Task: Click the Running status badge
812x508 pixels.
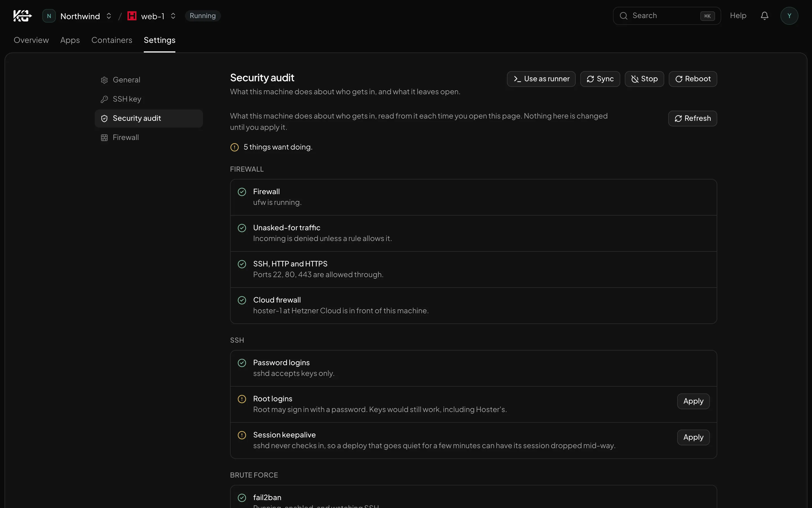Action: coord(203,16)
